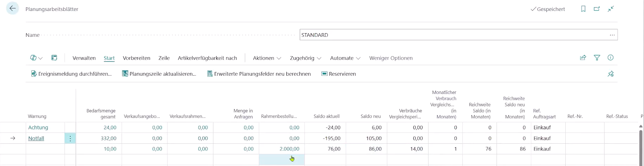The width and height of the screenshot is (644, 166).
Task: Click the Gespeichert status indicator
Action: pos(548,9)
